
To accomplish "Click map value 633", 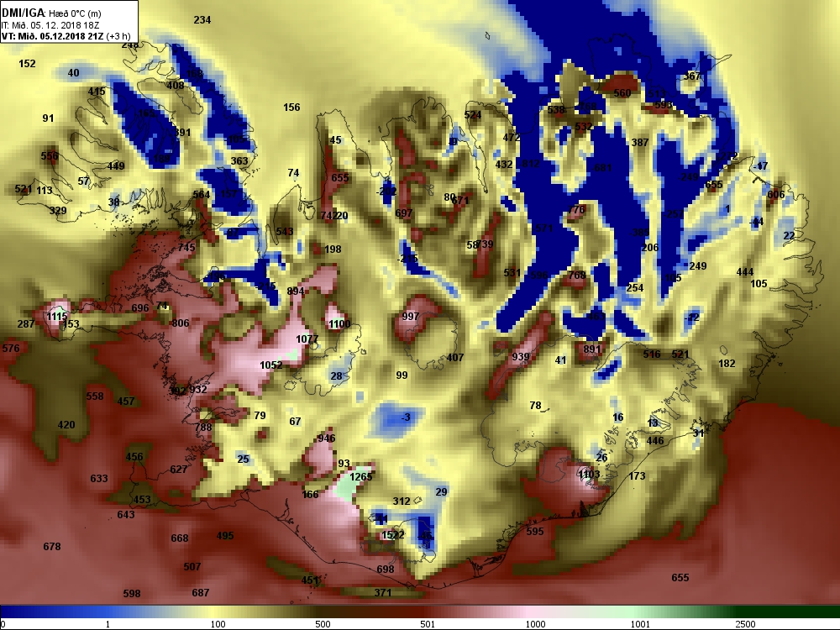I will tap(99, 479).
